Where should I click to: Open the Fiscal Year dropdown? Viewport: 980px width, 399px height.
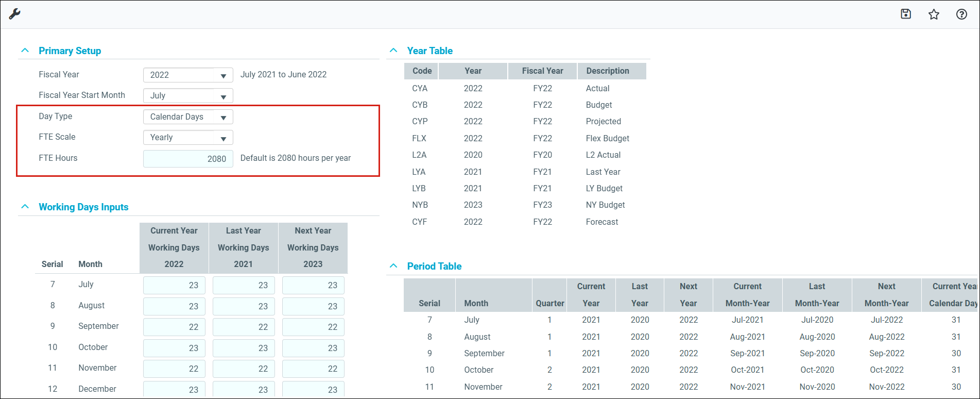[188, 75]
